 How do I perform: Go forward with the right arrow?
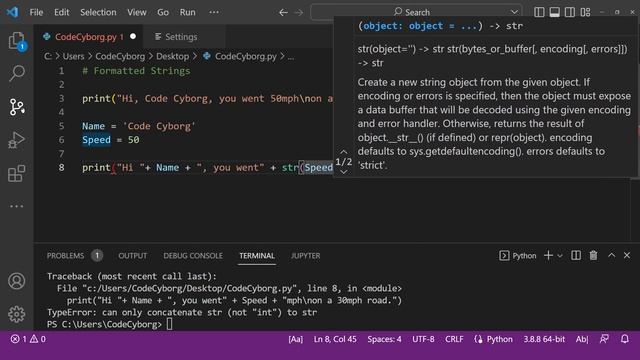pyautogui.click(x=299, y=13)
